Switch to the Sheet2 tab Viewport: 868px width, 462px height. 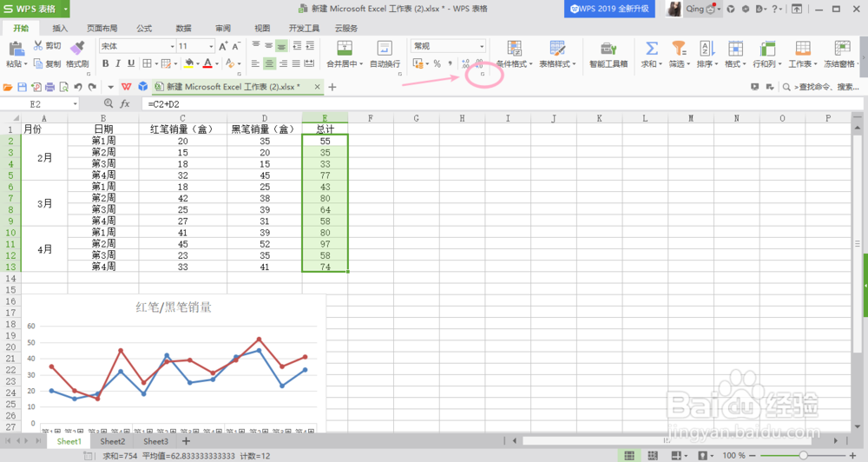tap(112, 441)
